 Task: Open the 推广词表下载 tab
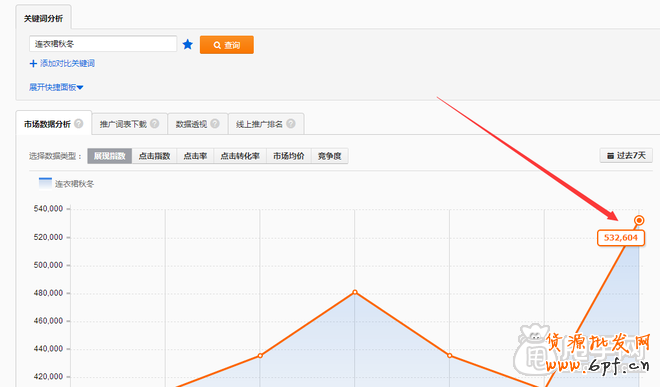coord(129,124)
